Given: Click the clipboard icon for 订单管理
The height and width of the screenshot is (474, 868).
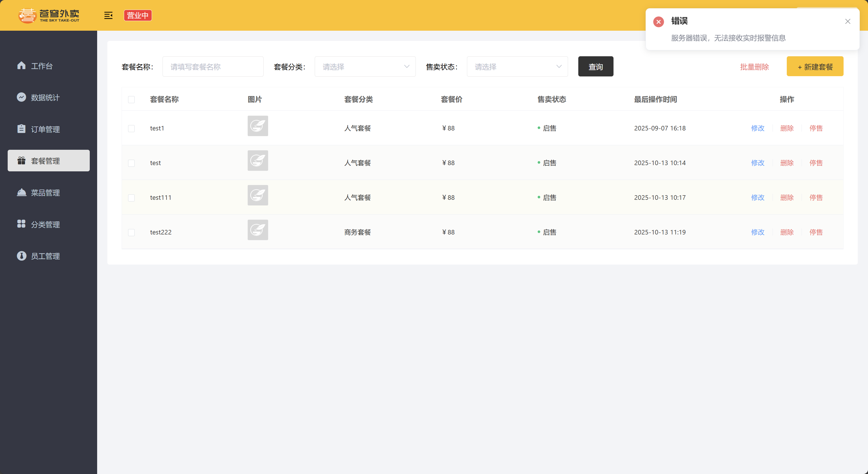Looking at the screenshot, I should click(21, 129).
